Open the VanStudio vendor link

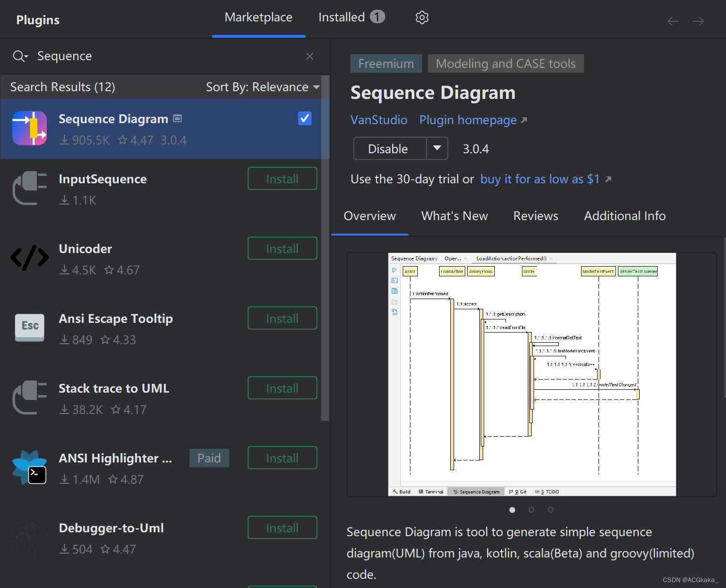[379, 120]
